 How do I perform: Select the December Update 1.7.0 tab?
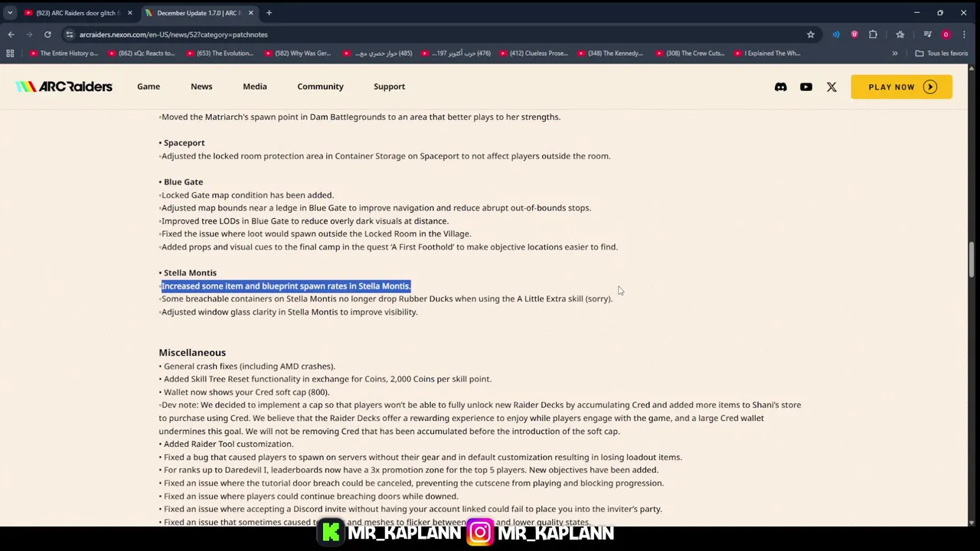(x=199, y=13)
